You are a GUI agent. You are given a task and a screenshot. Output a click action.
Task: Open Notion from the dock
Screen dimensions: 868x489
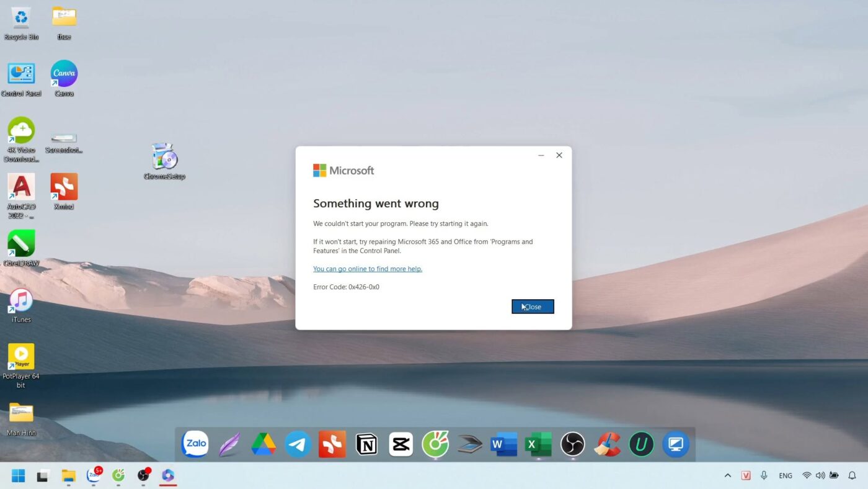coord(366,444)
